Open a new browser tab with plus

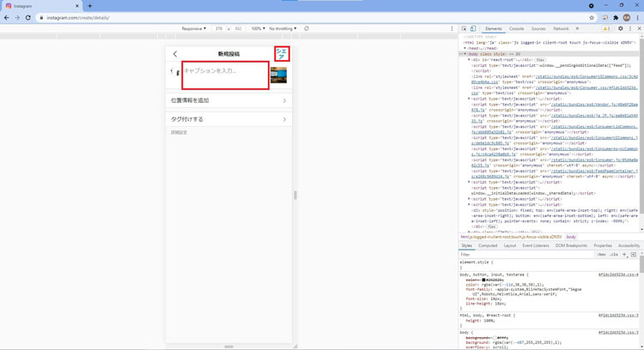pos(89,6)
